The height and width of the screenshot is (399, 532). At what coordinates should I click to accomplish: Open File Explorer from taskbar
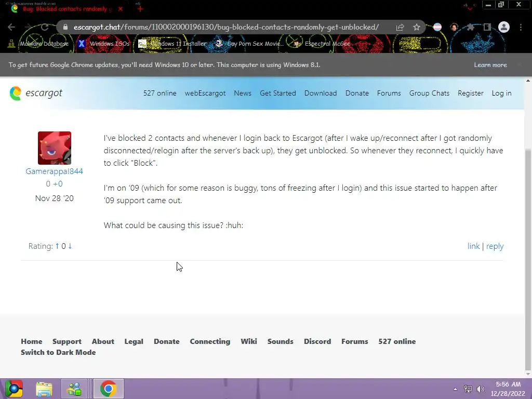click(x=44, y=389)
